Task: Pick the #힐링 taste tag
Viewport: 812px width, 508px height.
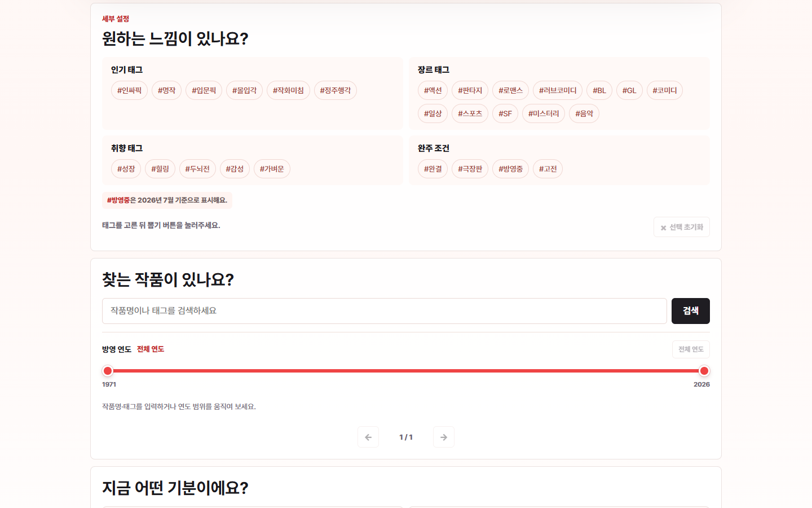Action: tap(160, 169)
